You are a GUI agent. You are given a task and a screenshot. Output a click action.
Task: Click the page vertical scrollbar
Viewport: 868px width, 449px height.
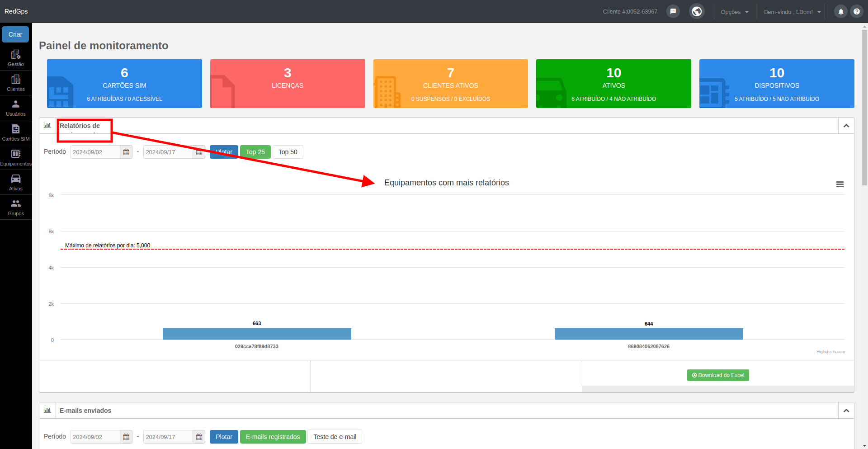(x=864, y=108)
